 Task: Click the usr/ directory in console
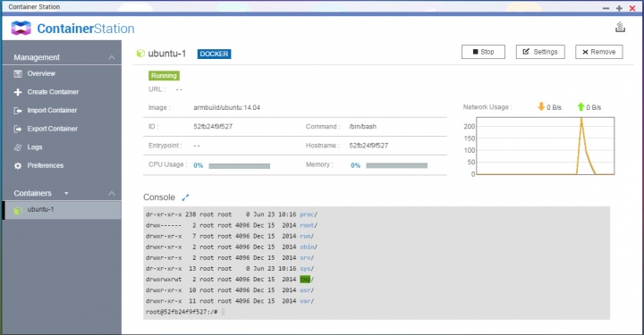pos(307,290)
